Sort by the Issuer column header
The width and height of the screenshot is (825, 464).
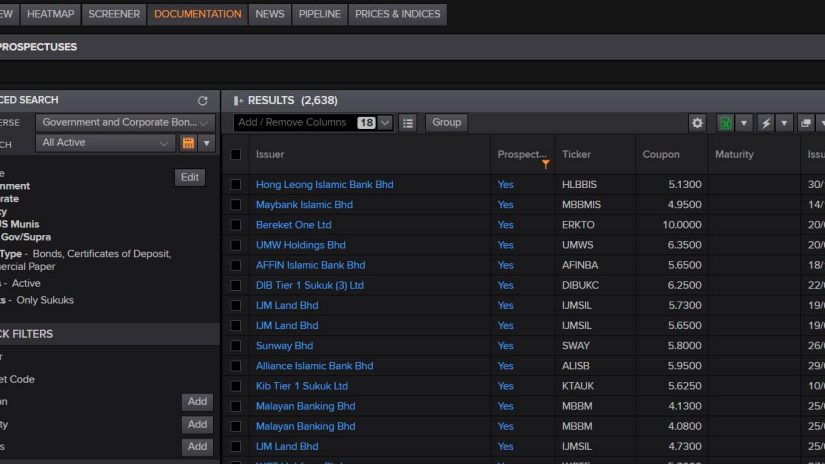point(270,154)
